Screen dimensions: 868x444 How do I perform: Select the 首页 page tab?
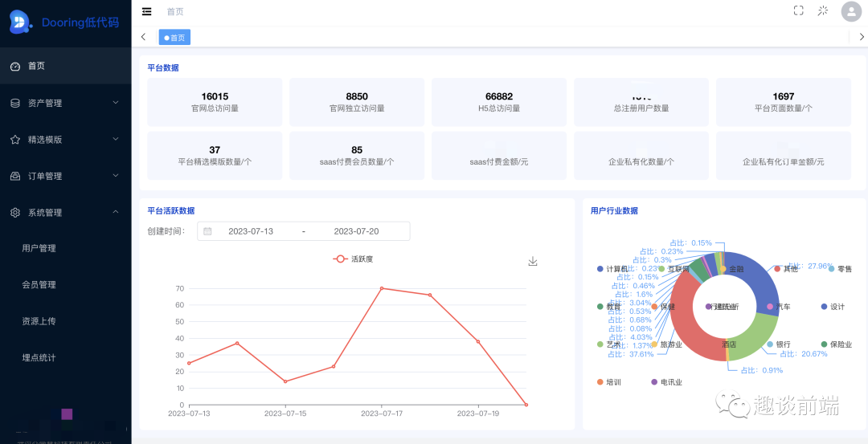tap(174, 38)
